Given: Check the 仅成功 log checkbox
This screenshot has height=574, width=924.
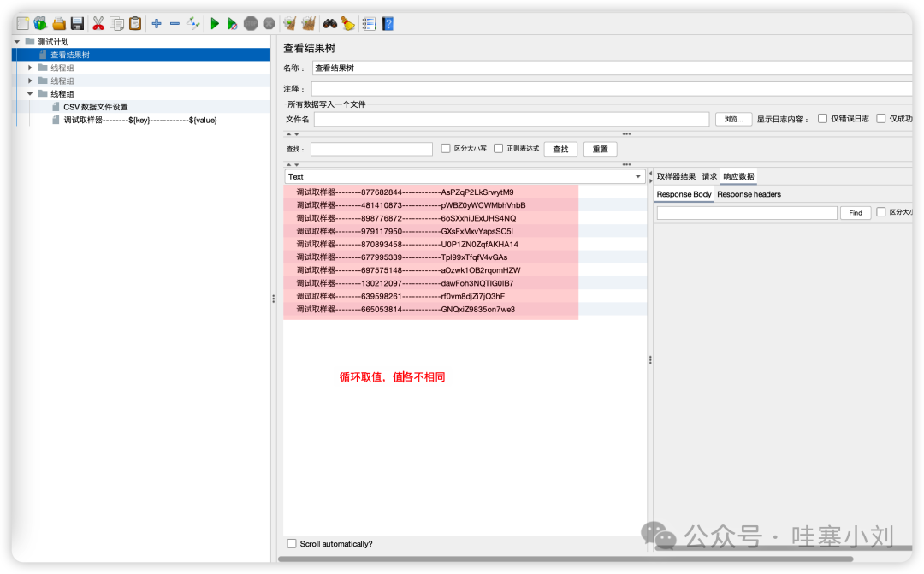Looking at the screenshot, I should [881, 119].
